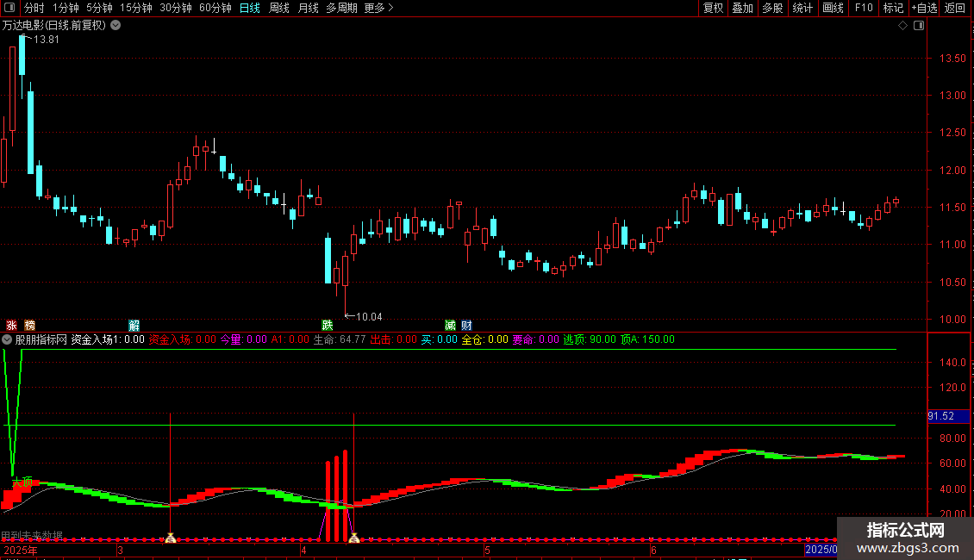The image size is (974, 560).
Task: Click the 股朋指标网 indicator name
Action: [x=41, y=339]
